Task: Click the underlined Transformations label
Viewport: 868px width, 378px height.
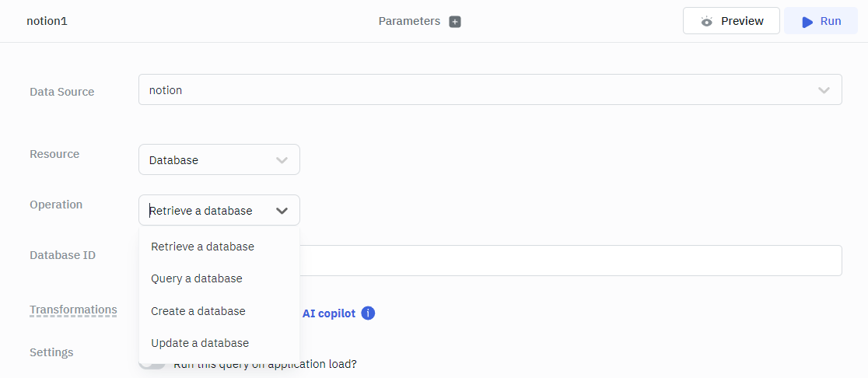Action: tap(73, 310)
